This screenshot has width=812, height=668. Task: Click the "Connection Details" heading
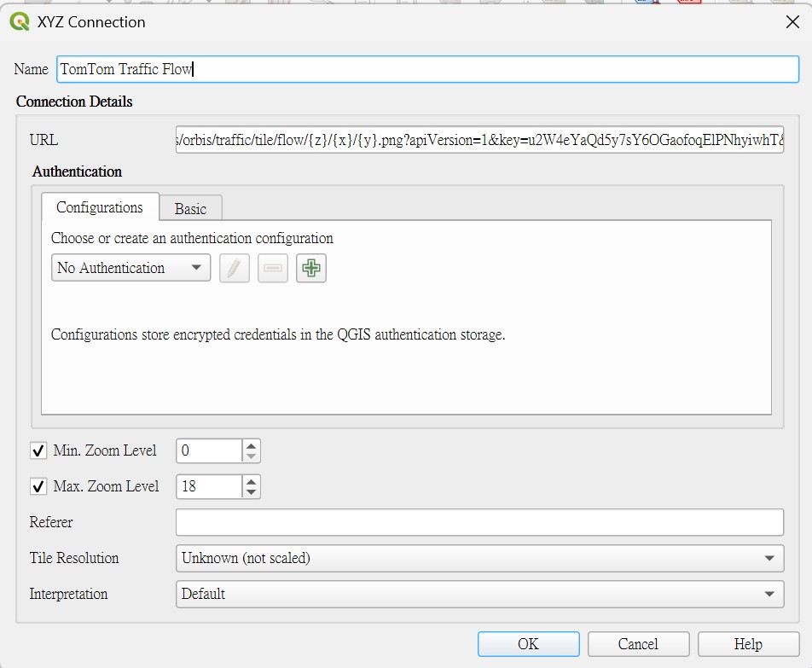pos(74,102)
